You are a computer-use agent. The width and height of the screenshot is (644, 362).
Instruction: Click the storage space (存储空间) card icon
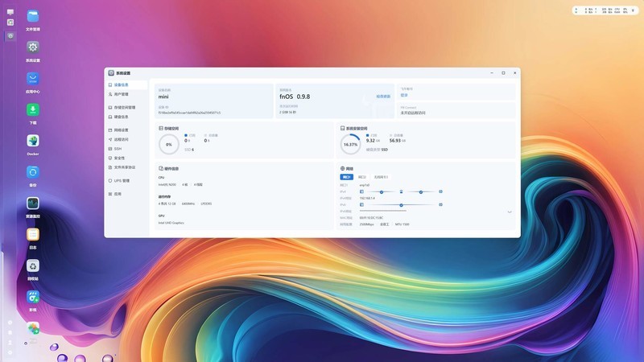[x=161, y=129]
